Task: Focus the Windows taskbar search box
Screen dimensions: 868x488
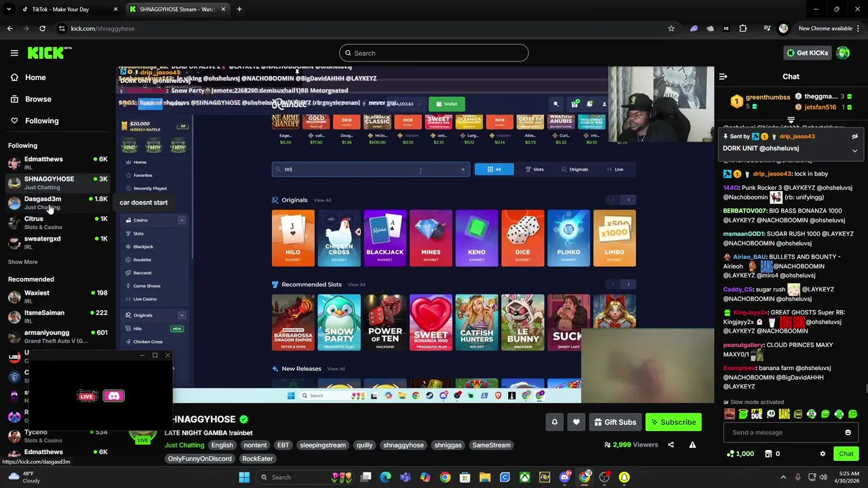Action: point(306,477)
